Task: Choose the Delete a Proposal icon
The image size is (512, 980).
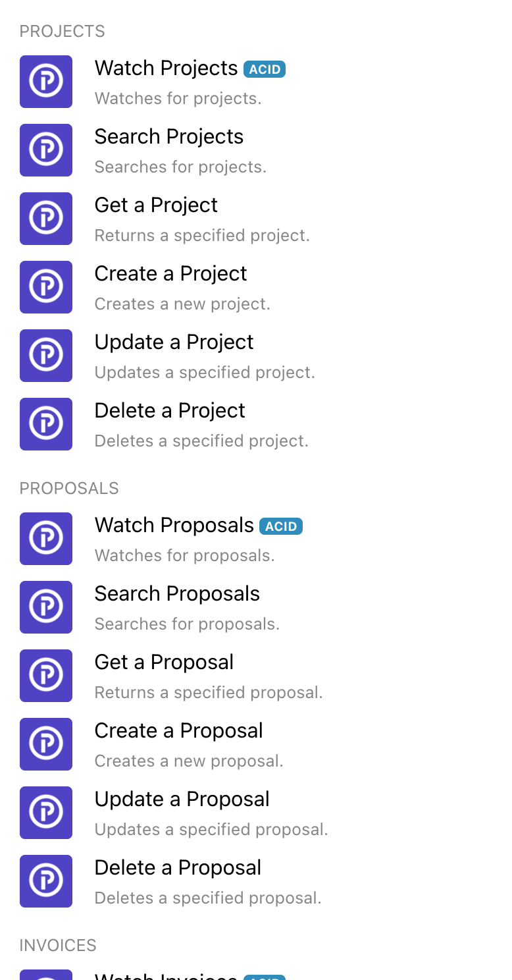Action: pos(46,881)
